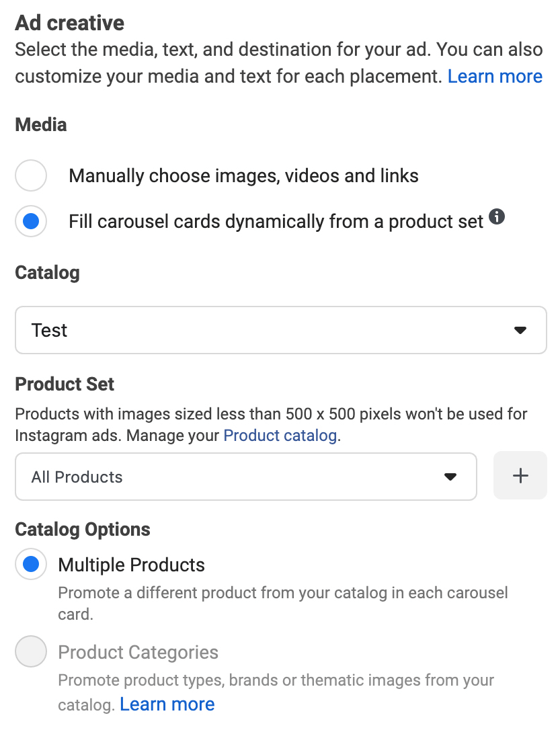Viewport: 560px width, 730px height.
Task: Click the Ad creative heading
Action: 70,23
